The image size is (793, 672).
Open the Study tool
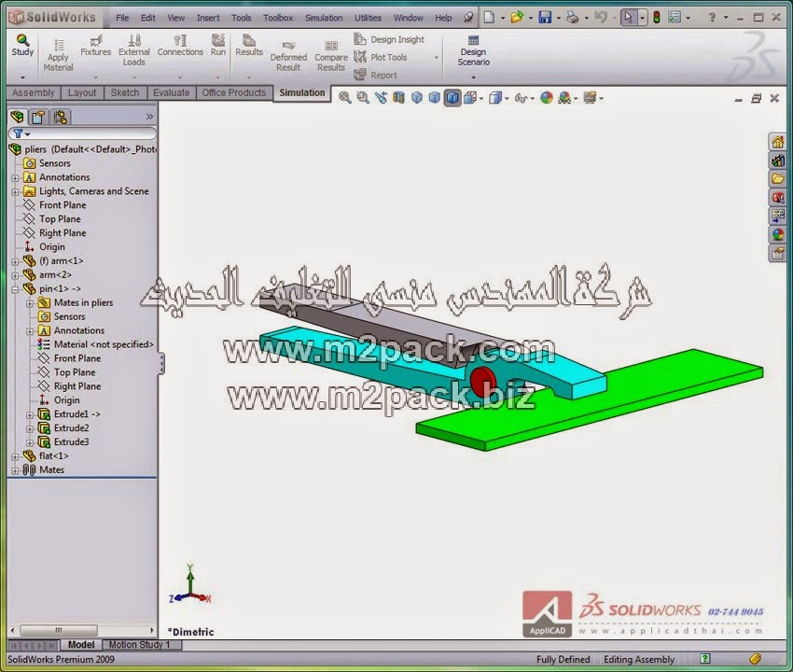[22, 45]
